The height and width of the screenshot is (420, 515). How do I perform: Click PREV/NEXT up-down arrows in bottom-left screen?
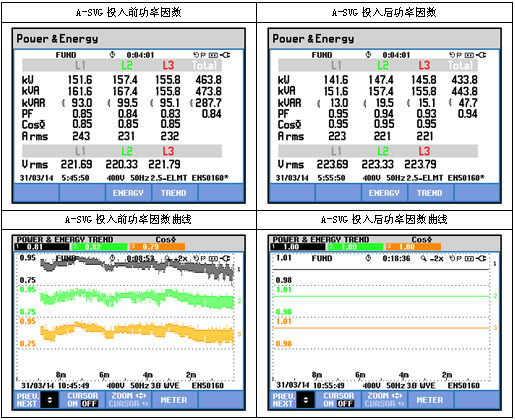click(50, 400)
